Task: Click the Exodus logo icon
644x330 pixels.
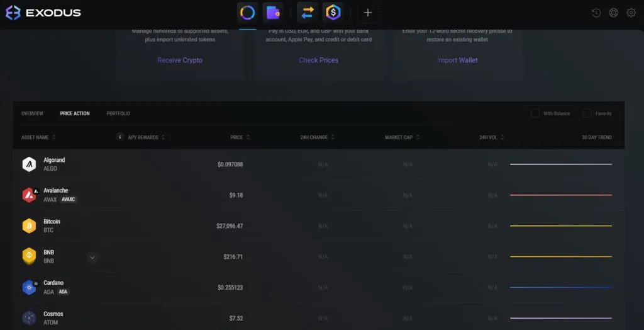Action: tap(13, 13)
